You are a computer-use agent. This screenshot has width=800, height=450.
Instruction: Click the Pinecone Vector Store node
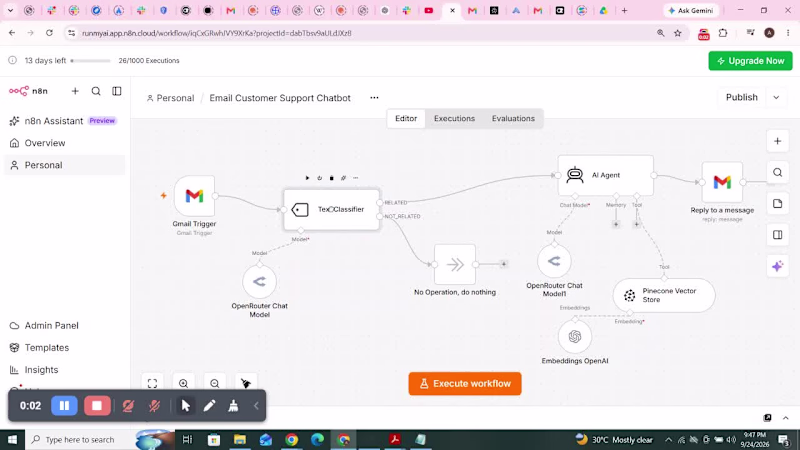(x=664, y=295)
